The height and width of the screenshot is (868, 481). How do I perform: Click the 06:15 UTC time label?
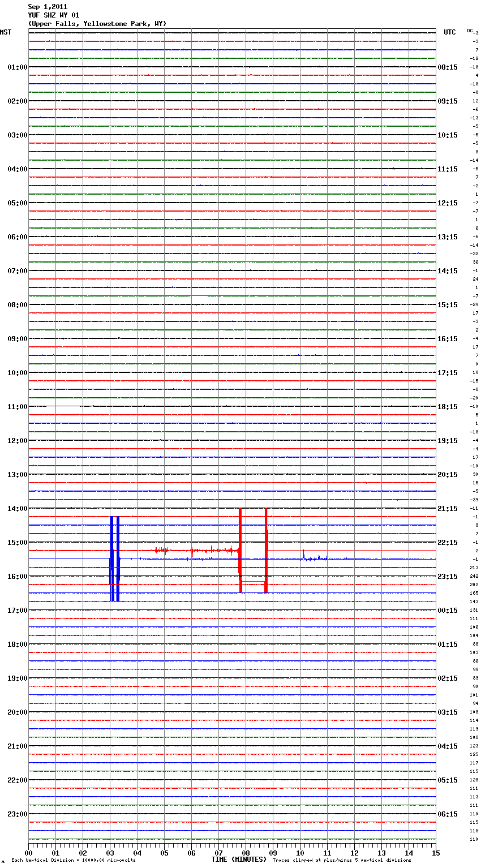448,814
